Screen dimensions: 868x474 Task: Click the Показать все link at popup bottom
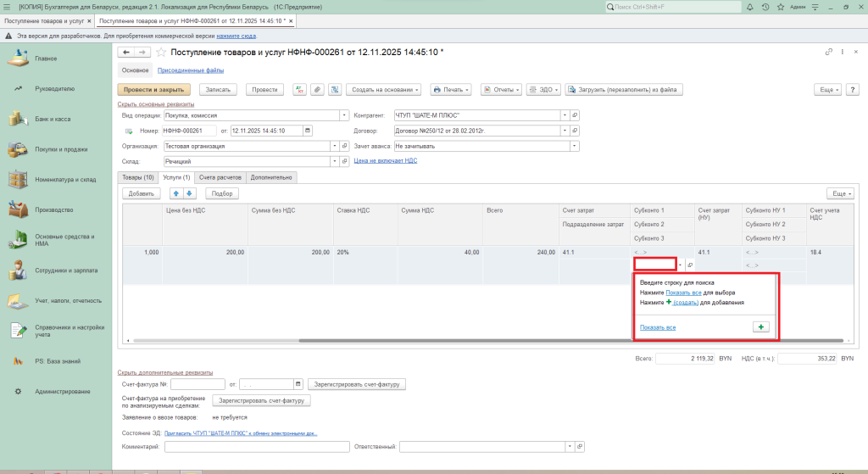(658, 327)
